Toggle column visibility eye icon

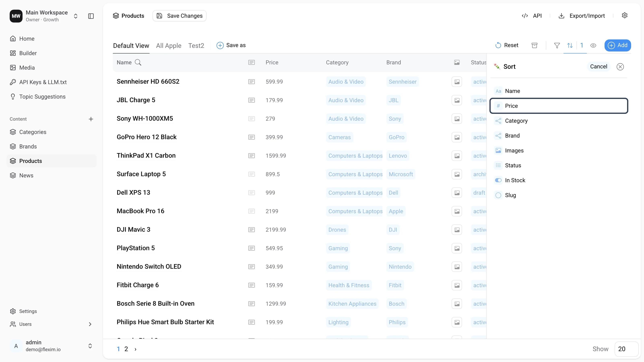(x=593, y=45)
